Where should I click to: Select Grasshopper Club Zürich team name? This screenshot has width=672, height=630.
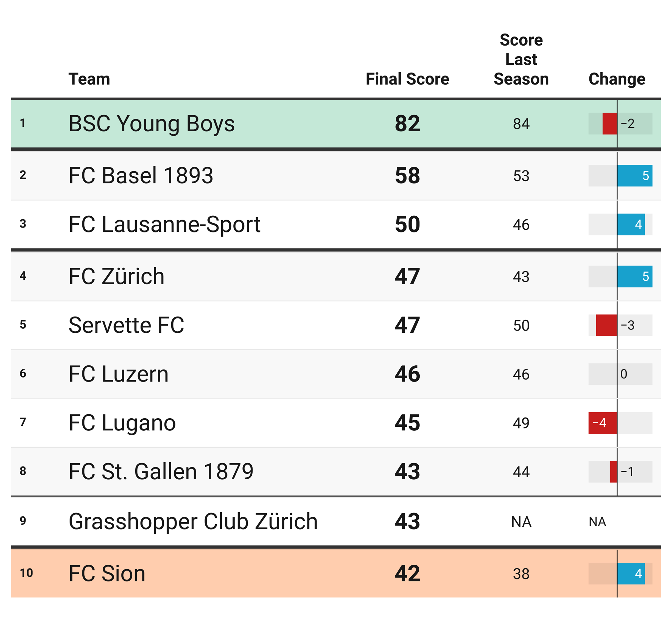pos(193,521)
